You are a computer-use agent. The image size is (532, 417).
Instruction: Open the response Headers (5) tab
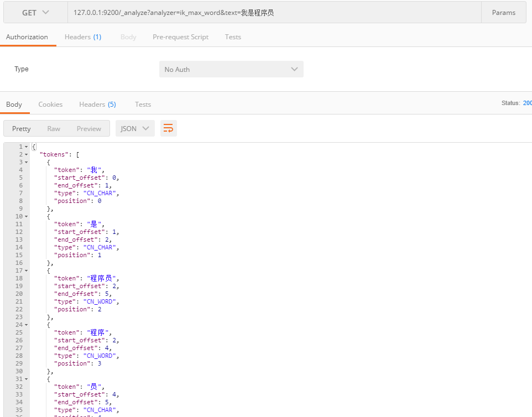[97, 105]
